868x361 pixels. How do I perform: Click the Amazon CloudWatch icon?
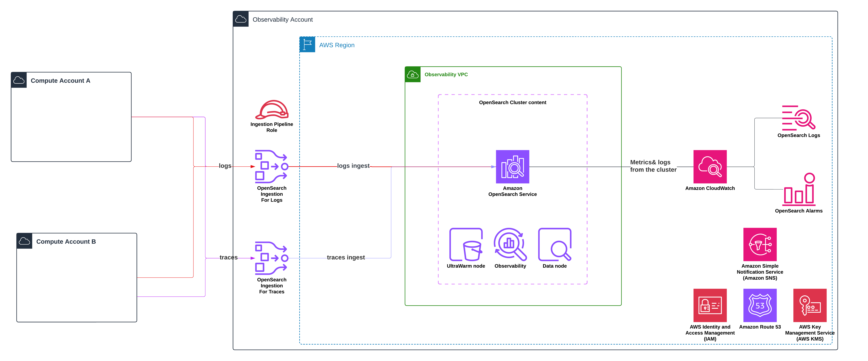(x=710, y=167)
